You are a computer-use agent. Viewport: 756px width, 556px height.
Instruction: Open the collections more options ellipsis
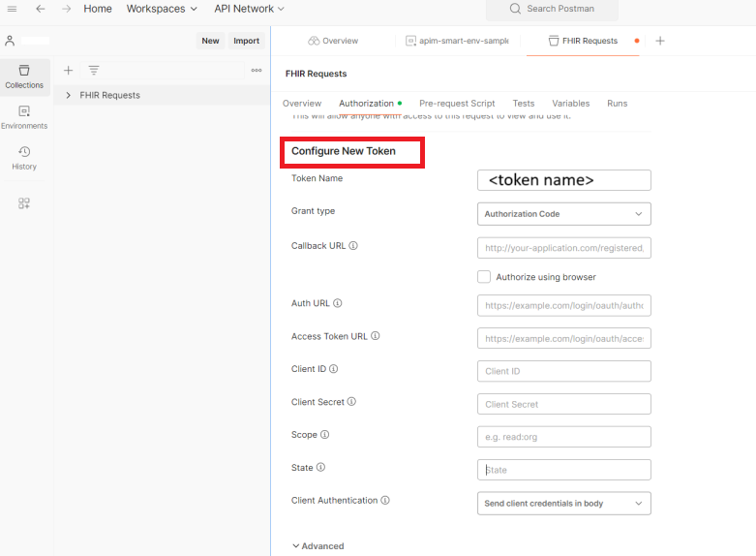[257, 71]
